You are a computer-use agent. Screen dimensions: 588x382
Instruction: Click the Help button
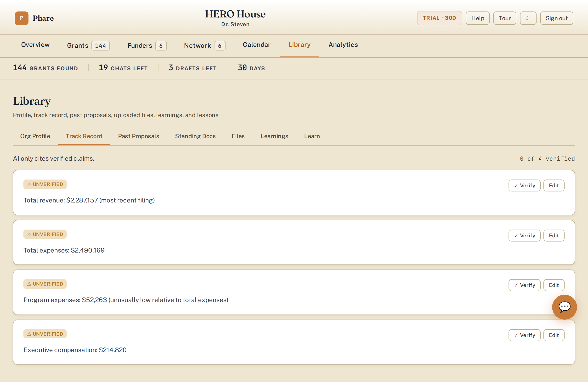[x=478, y=18]
